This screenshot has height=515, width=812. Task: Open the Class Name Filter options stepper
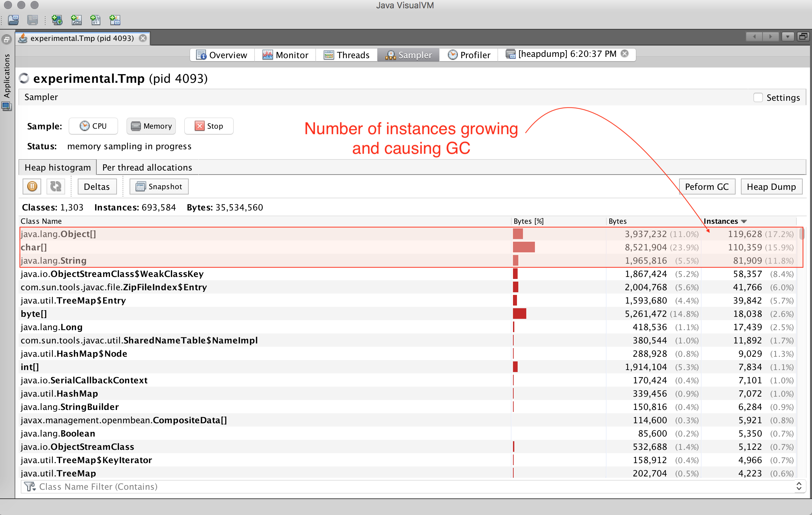[799, 487]
